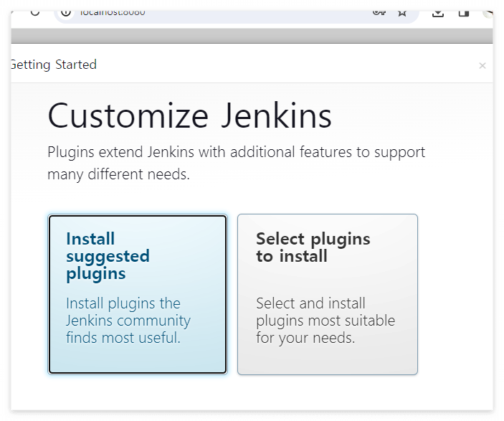Click the Getting Started title text

(x=53, y=65)
